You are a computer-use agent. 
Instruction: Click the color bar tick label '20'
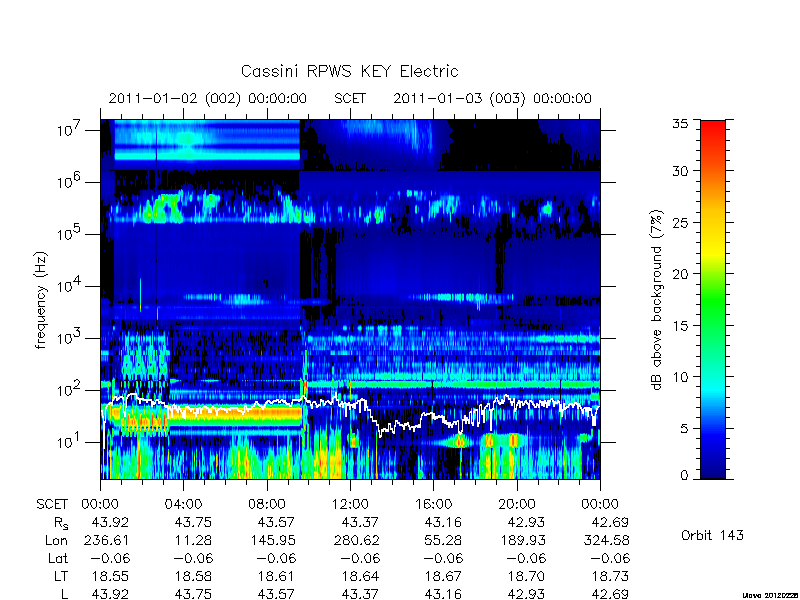[680, 274]
